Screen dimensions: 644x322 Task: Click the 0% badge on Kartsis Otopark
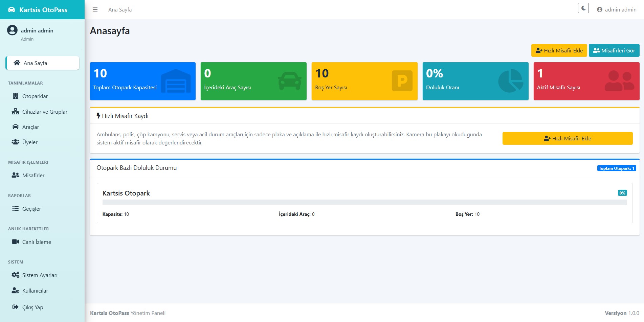pyautogui.click(x=622, y=193)
